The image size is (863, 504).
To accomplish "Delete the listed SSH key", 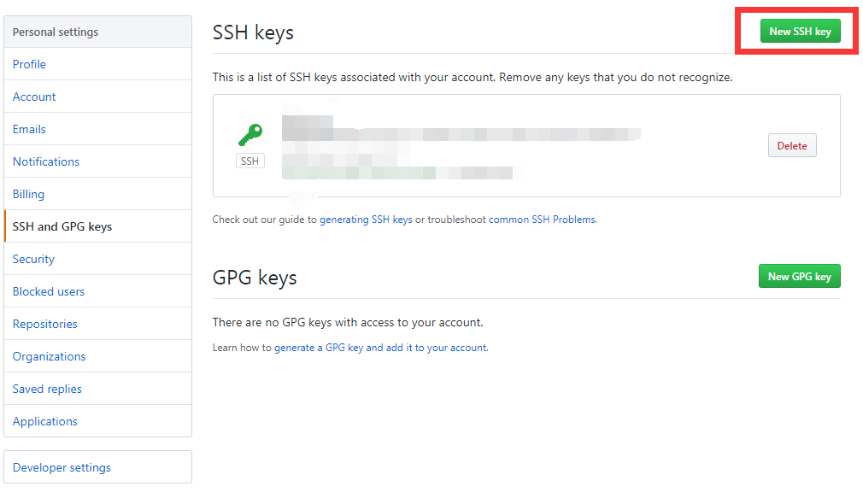I will pos(792,146).
